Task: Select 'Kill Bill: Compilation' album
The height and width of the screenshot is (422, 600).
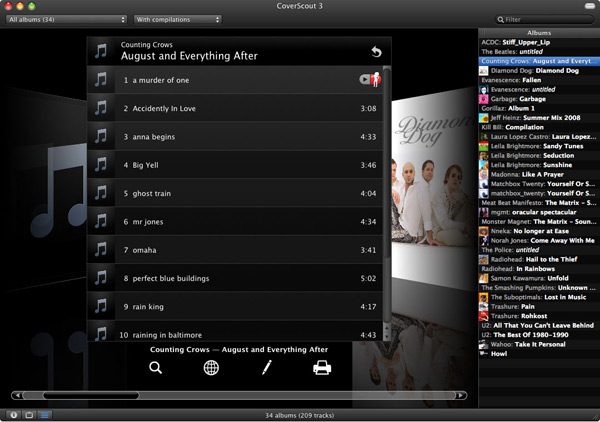Action: (539, 127)
